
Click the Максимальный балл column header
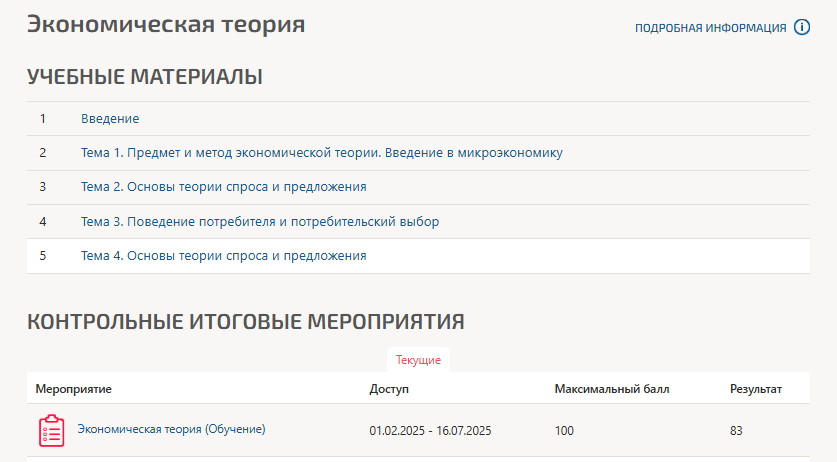[x=611, y=388]
